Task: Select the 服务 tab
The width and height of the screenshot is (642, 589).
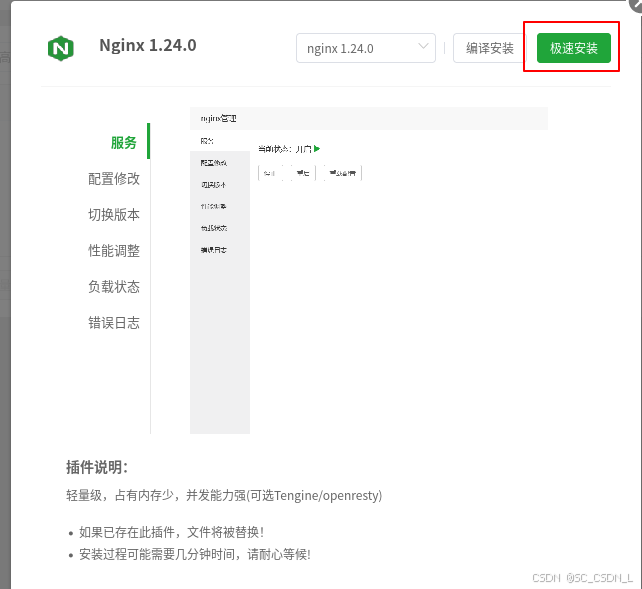Action: click(124, 142)
